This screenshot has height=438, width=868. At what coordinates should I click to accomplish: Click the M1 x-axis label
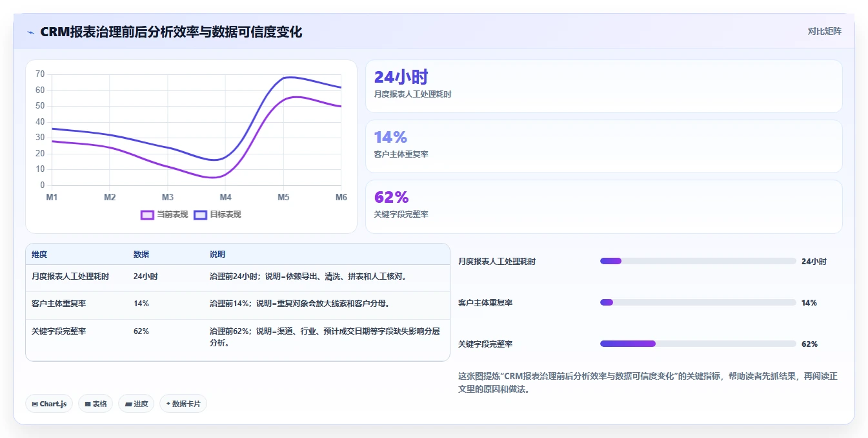click(52, 197)
